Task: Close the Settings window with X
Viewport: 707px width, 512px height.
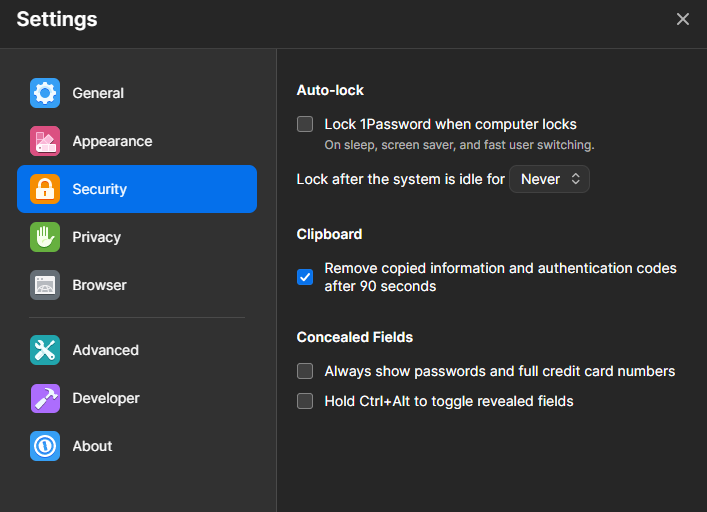Action: 683,19
